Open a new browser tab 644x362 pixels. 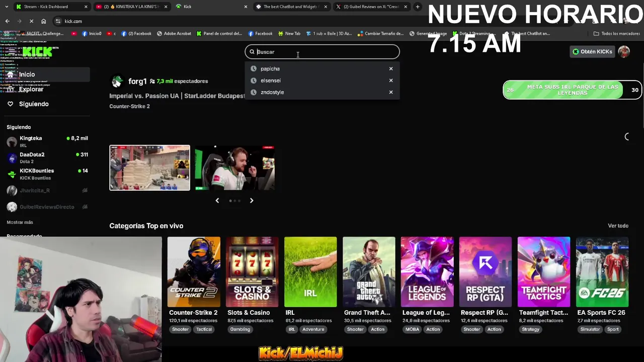[x=418, y=7]
